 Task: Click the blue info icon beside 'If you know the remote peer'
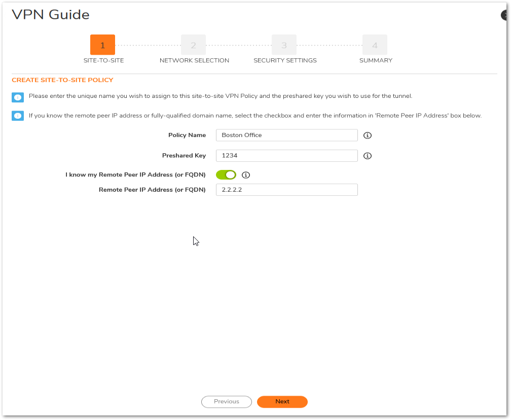point(18,116)
